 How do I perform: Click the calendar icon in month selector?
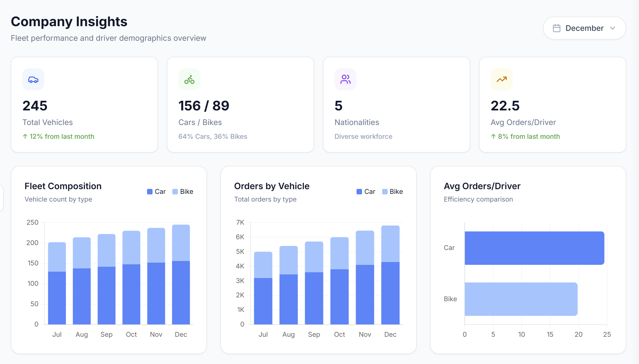556,28
